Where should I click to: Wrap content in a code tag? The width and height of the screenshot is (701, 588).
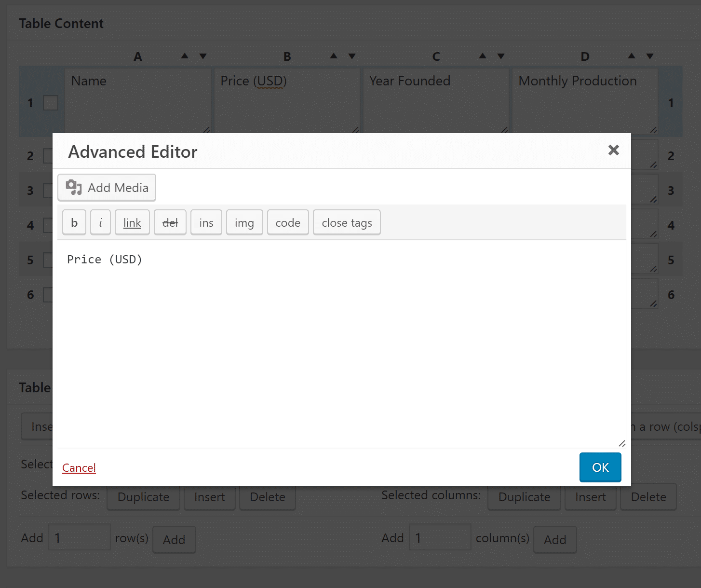coord(288,222)
